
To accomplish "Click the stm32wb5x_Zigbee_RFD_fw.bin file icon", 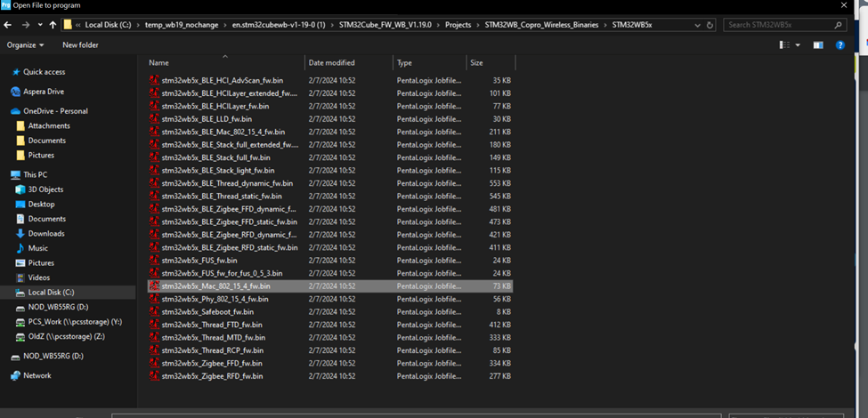I will pos(154,376).
